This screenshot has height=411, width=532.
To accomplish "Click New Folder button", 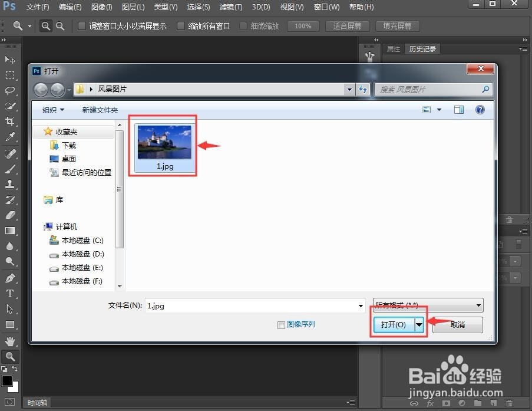I will pyautogui.click(x=100, y=110).
